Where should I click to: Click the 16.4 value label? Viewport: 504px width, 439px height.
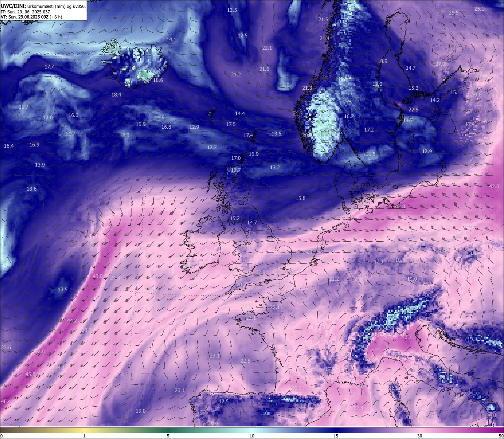click(9, 146)
